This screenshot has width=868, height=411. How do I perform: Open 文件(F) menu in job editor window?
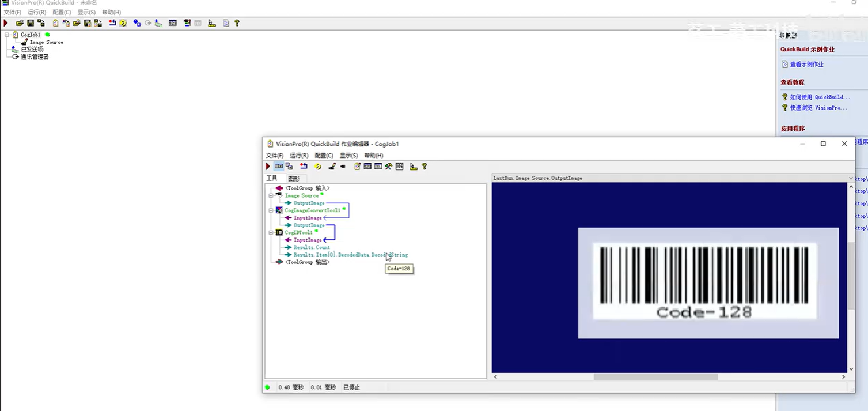[x=275, y=156]
